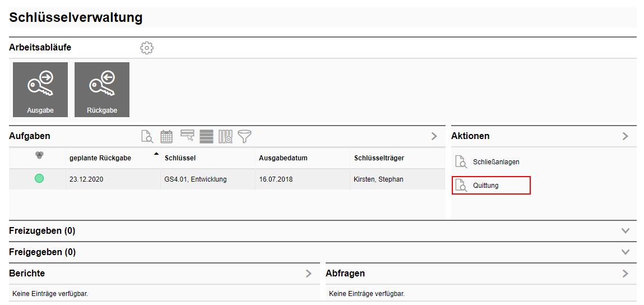Click the Abfragen heading
644x305 pixels.
tap(345, 273)
